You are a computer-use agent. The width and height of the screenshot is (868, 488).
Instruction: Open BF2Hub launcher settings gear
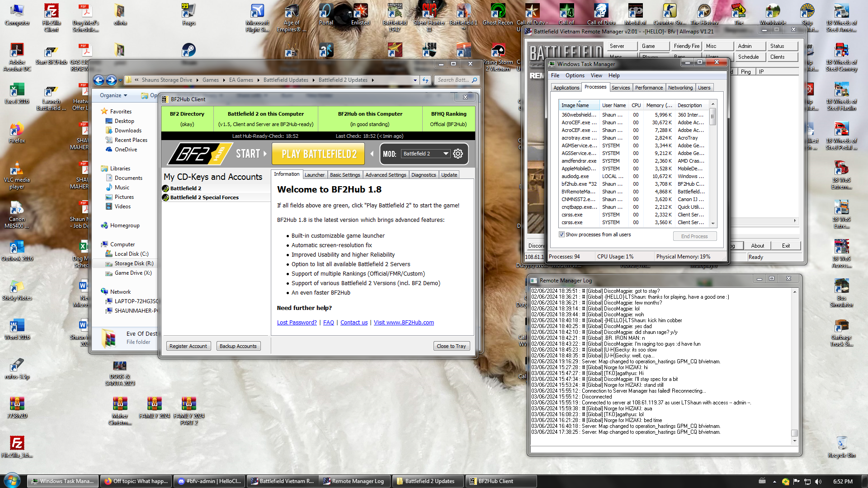(458, 154)
